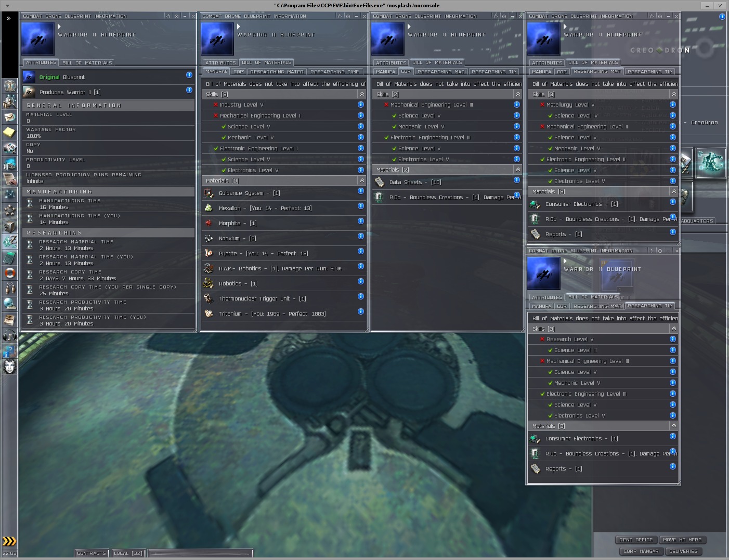
Task: Open the teal robot station service icon
Action: (x=711, y=163)
